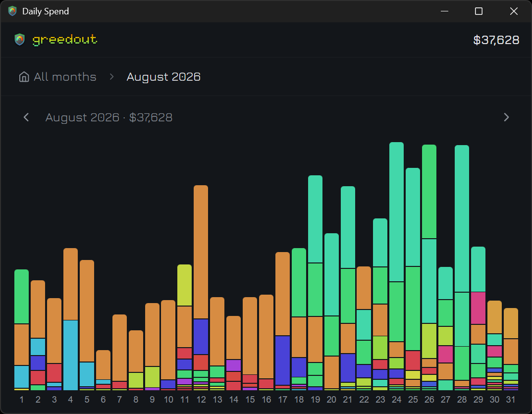
Task: Select the teal top segment on day 20
Action: click(331, 274)
